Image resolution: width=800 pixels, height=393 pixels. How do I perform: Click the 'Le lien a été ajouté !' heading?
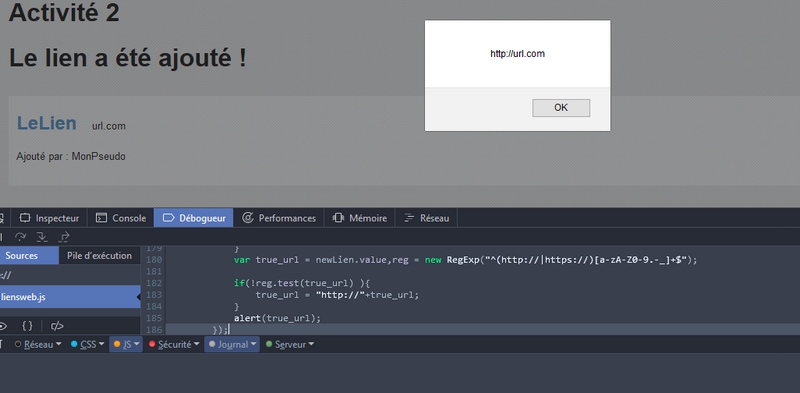128,58
